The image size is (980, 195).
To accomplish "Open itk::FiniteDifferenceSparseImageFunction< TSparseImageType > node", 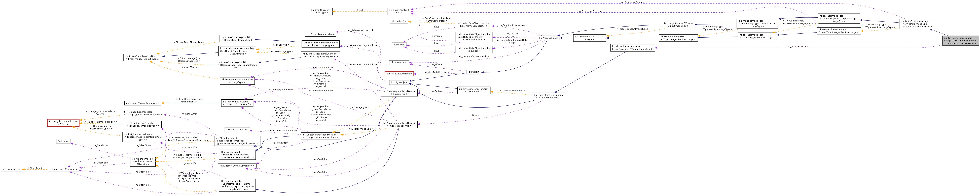I will 633,48.
